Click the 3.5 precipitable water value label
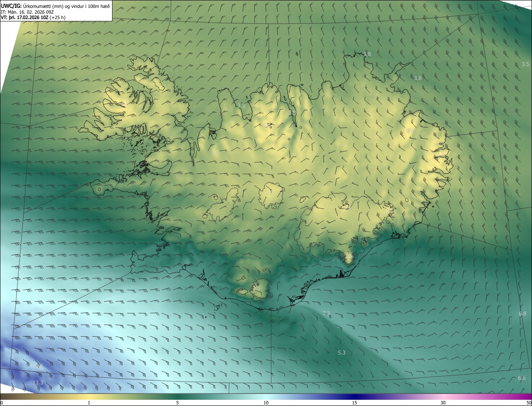 (x=525, y=64)
